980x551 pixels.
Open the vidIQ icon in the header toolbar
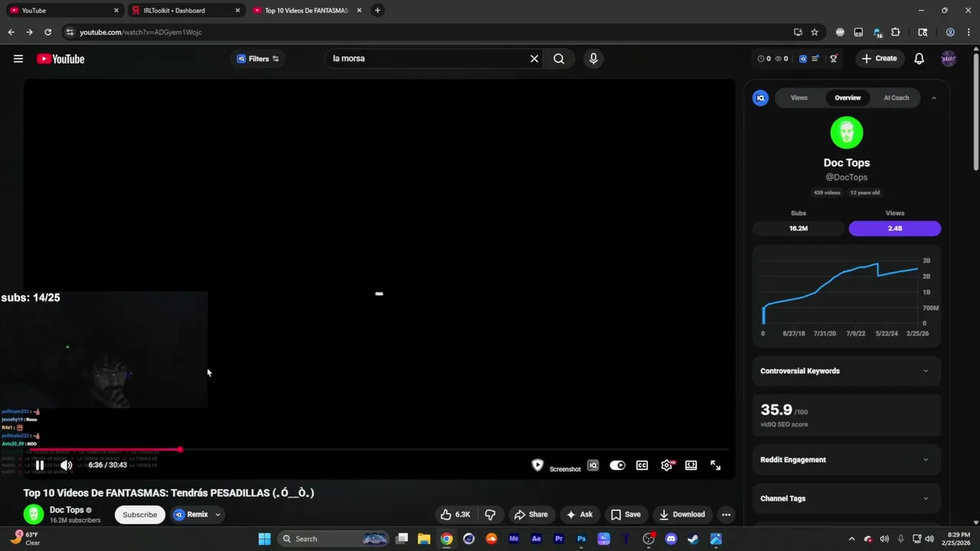pos(803,59)
